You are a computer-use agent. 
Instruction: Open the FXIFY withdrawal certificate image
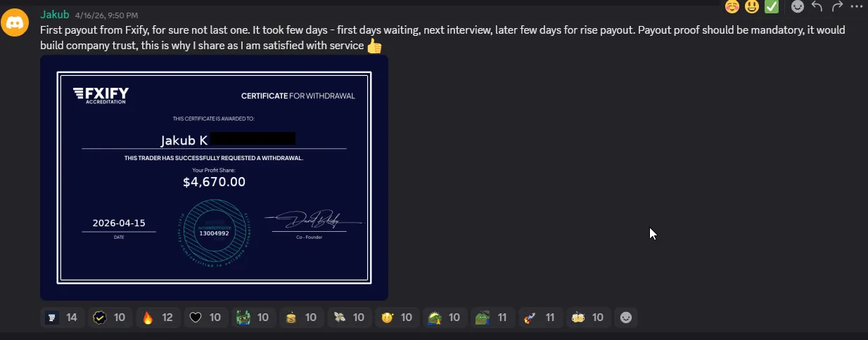tap(214, 178)
